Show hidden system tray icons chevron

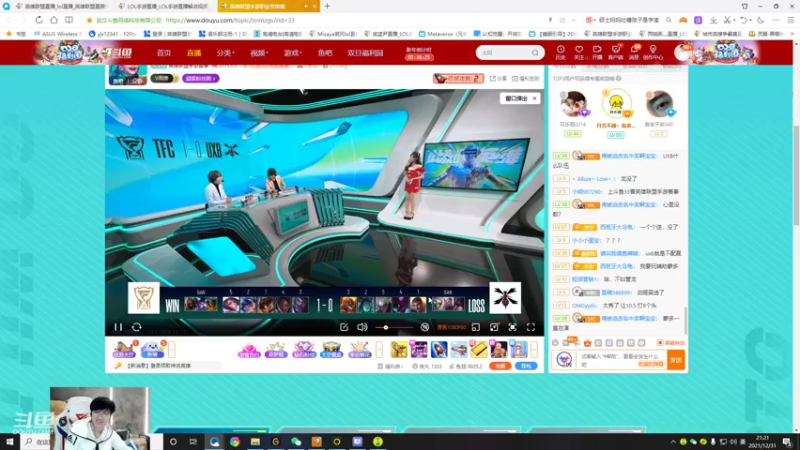(x=673, y=442)
